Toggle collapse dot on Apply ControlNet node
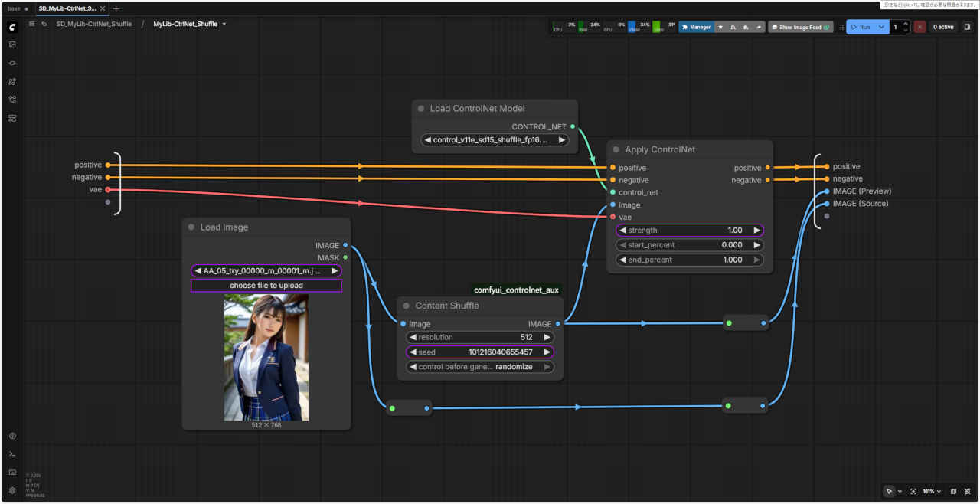The image size is (980, 504). [x=616, y=150]
